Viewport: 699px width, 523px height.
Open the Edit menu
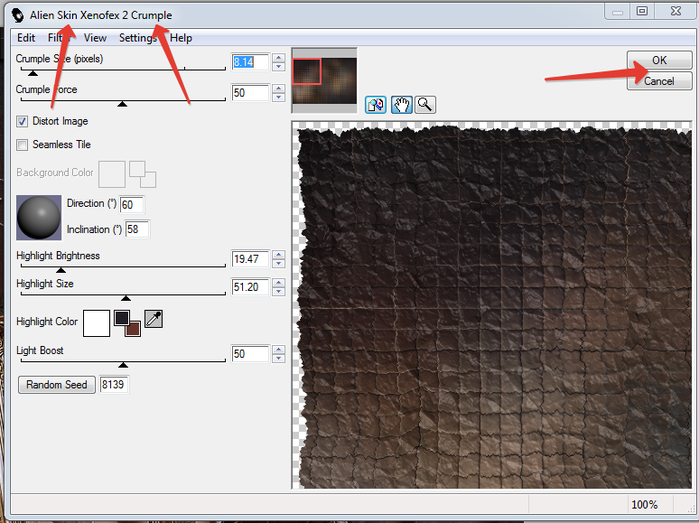click(x=26, y=38)
